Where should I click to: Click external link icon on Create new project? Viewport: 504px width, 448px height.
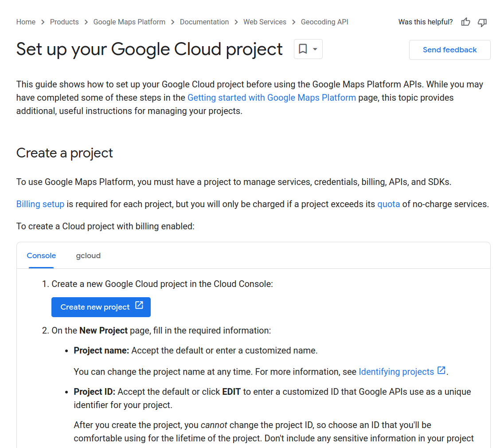(x=139, y=306)
